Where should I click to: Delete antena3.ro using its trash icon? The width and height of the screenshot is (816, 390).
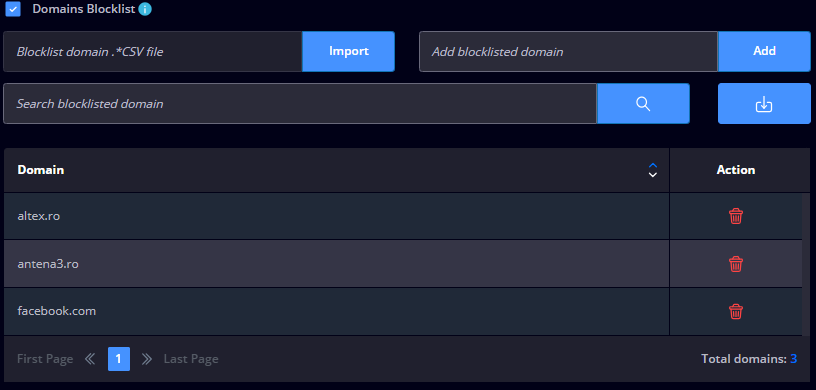[x=736, y=264]
